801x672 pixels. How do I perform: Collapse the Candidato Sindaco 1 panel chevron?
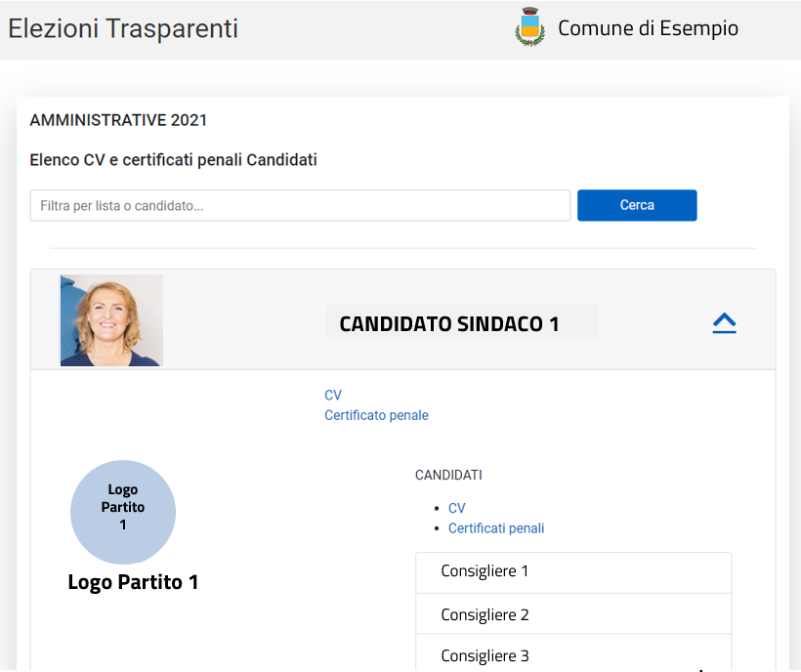tap(724, 323)
